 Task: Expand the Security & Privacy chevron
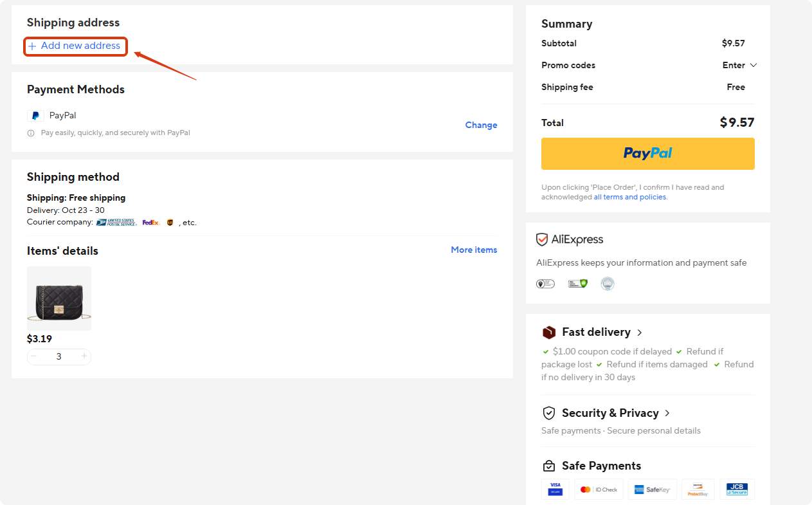(667, 413)
